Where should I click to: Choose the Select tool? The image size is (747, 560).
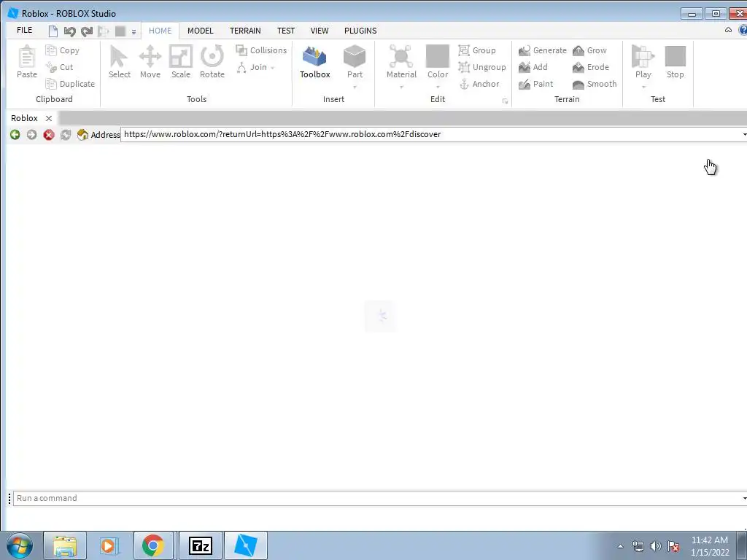[x=119, y=62]
